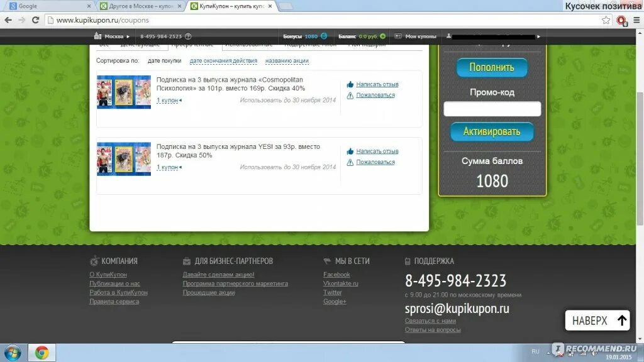Click the page vertical scrollbar thumb
This screenshot has height=362, width=644.
coord(640,158)
